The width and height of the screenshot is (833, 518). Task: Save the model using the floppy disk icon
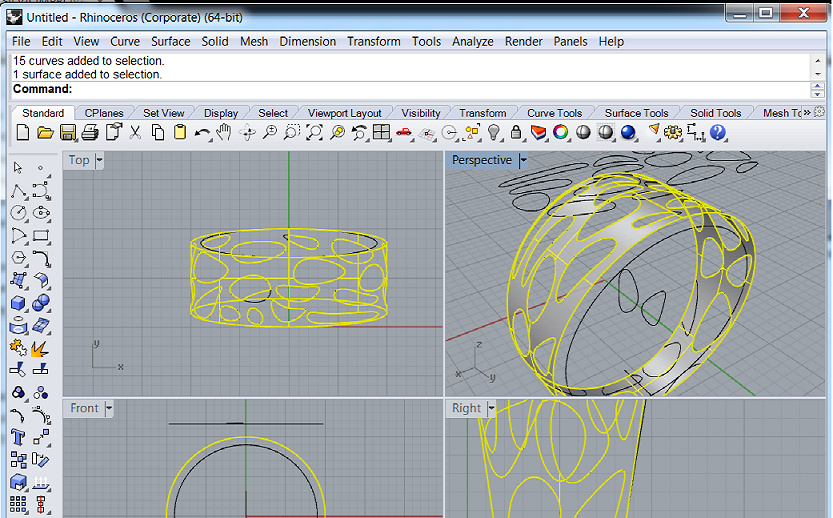[x=67, y=132]
